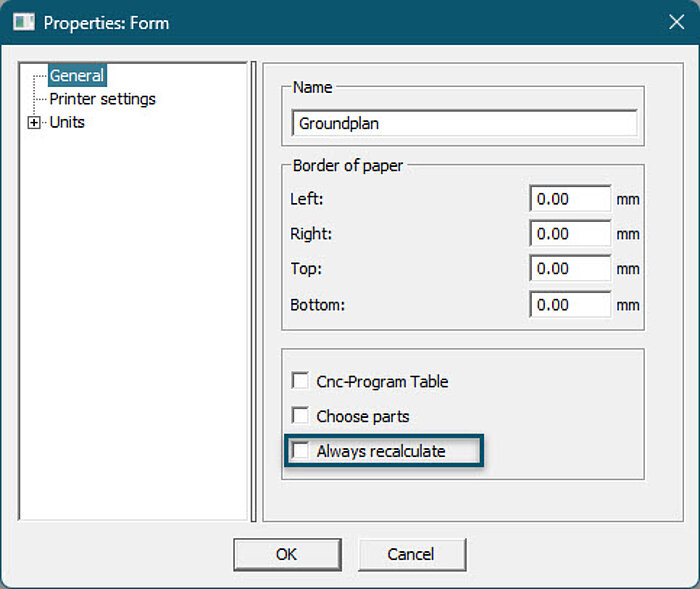700x589 pixels.
Task: Click the Properties Form window icon
Action: (x=24, y=22)
